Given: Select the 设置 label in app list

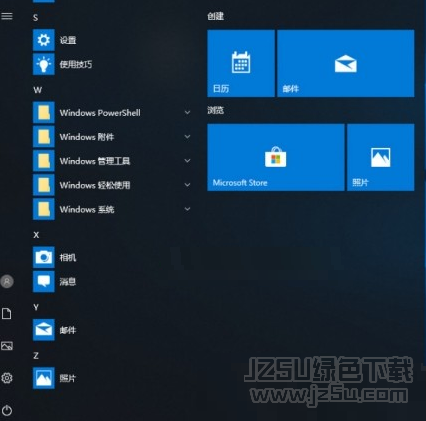Looking at the screenshot, I should pos(68,40).
